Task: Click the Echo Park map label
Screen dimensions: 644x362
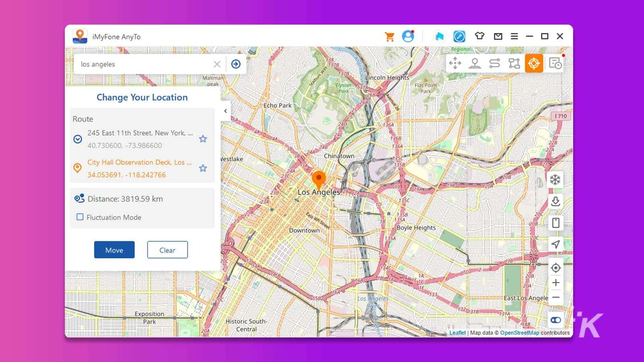Action: (277, 105)
